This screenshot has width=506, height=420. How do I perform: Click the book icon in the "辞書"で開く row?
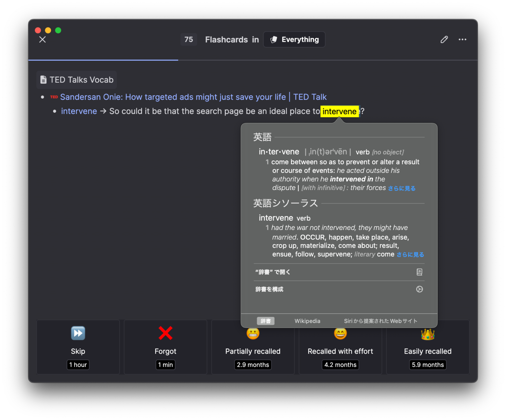tap(419, 272)
